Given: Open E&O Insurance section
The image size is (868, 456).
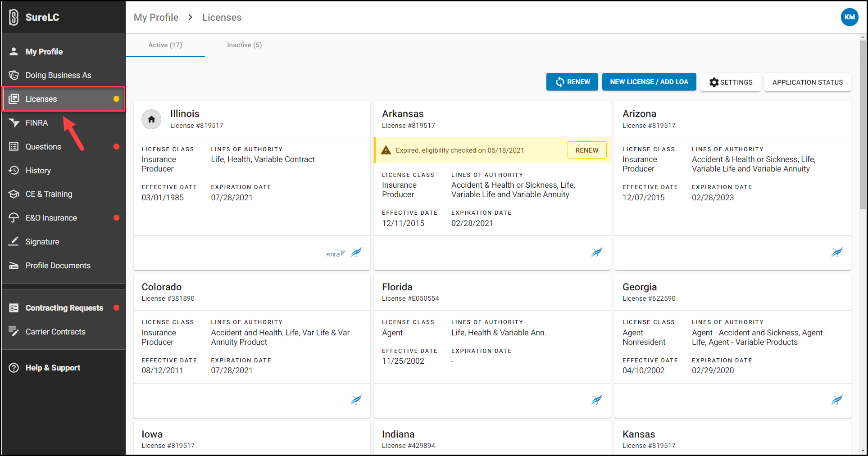Looking at the screenshot, I should coord(64,218).
